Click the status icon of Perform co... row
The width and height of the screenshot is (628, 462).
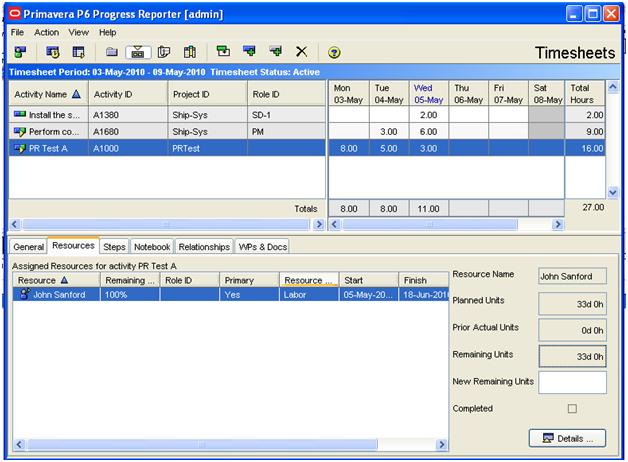20,131
